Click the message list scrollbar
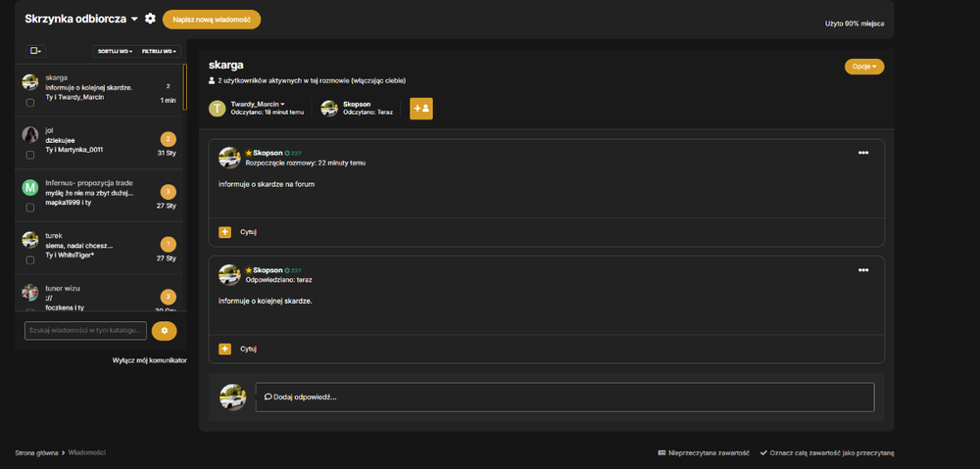Viewport: 980px width, 469px height. 185,87
